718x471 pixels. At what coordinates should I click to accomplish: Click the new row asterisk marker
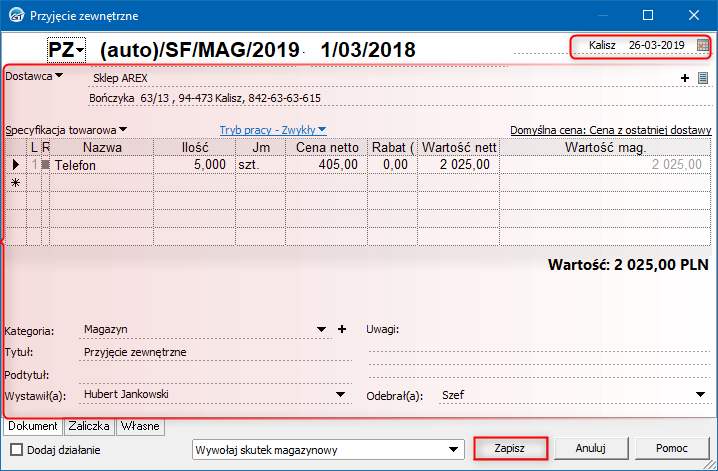[x=16, y=183]
